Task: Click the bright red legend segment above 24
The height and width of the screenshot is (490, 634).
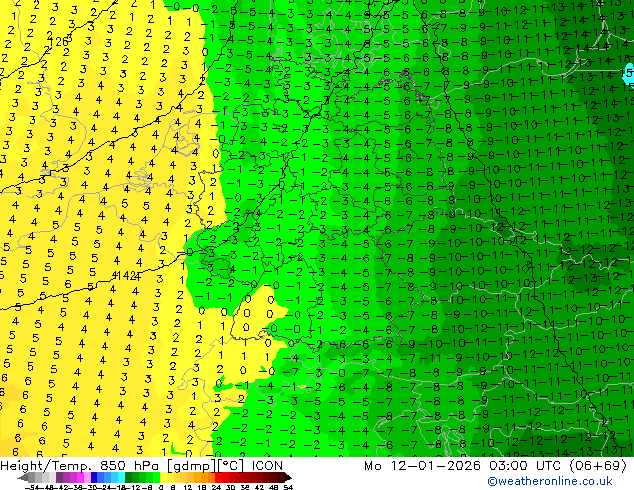Action: [x=218, y=477]
